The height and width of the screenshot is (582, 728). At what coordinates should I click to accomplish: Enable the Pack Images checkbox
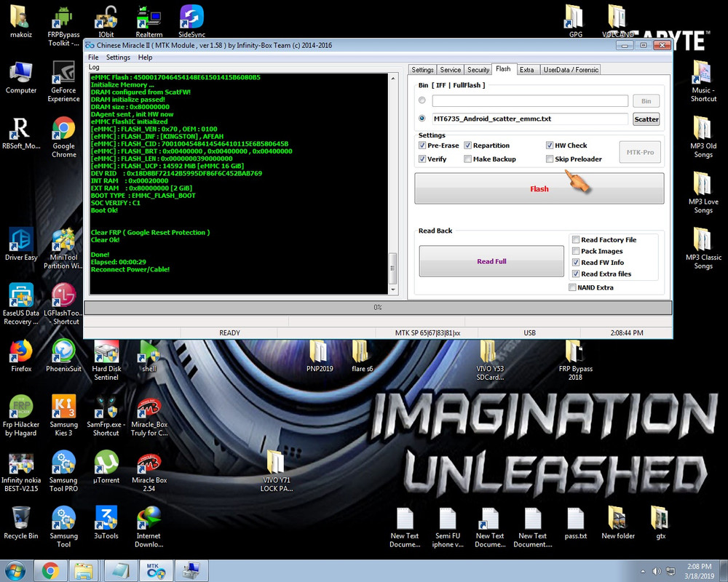(576, 251)
